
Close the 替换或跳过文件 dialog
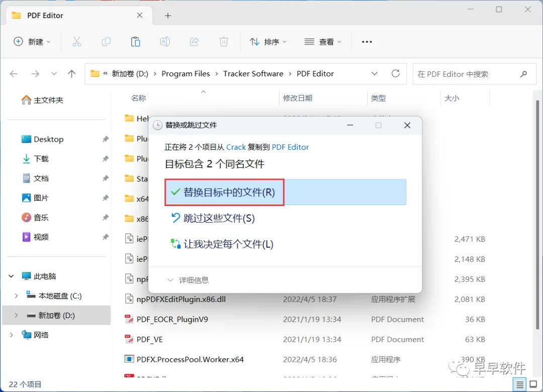point(407,125)
